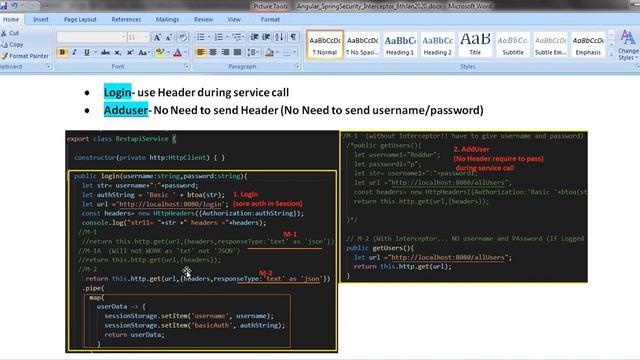Toggle Bold formatting
The image size is (640, 360).
[x=62, y=53]
